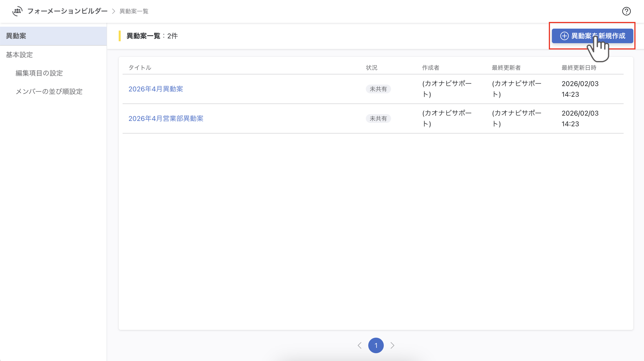Click the タイトル column header
This screenshot has height=361, width=644.
140,68
